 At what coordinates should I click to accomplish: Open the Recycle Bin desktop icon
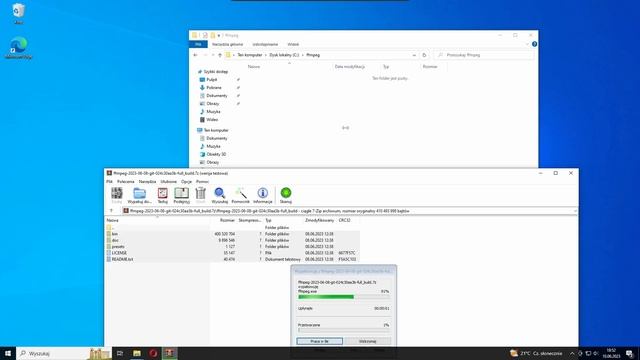pyautogui.click(x=18, y=13)
